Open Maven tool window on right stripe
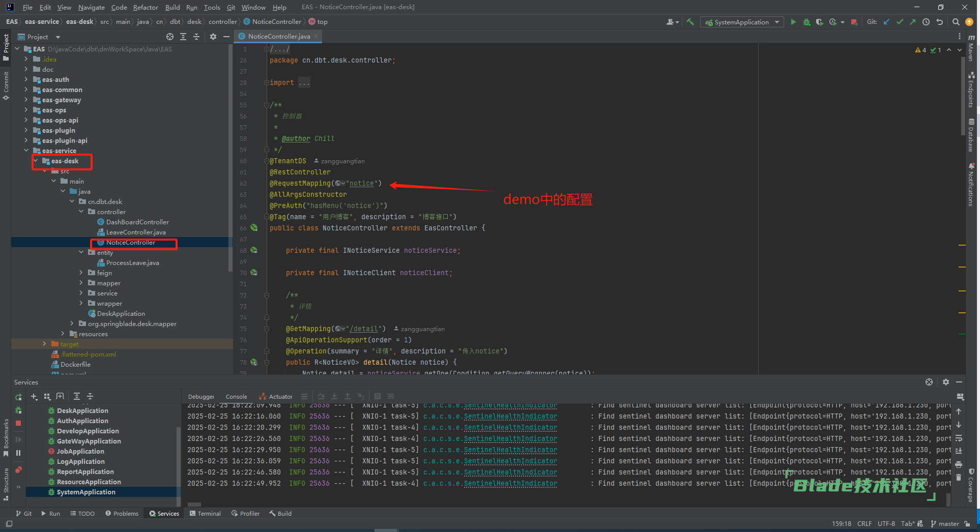This screenshot has width=980, height=532. point(971,48)
